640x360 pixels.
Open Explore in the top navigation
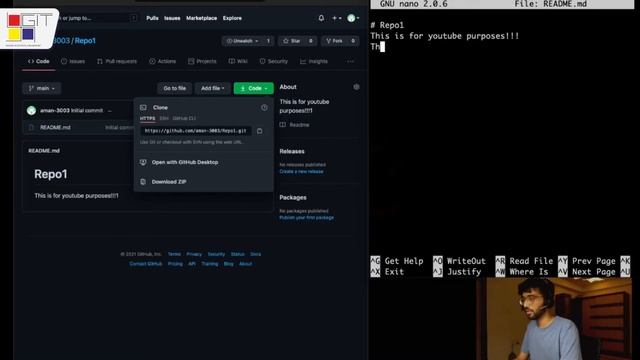click(232, 18)
